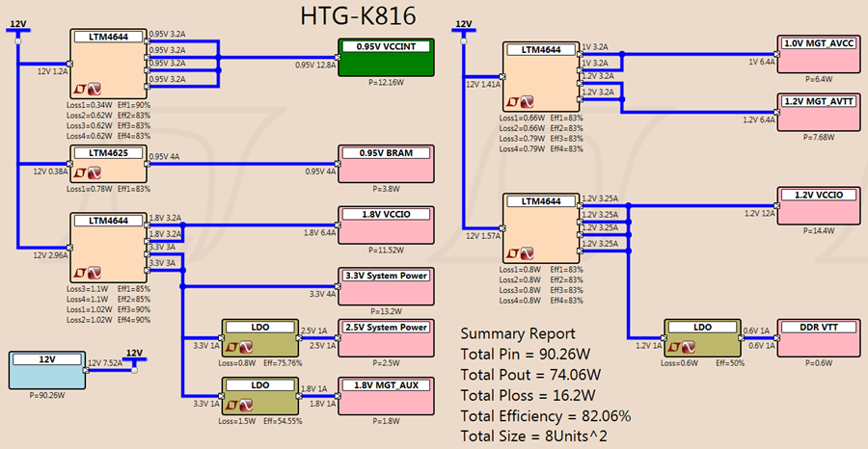Click the logo icon on the 1.8V MGT_AUX LDO

pos(239,406)
